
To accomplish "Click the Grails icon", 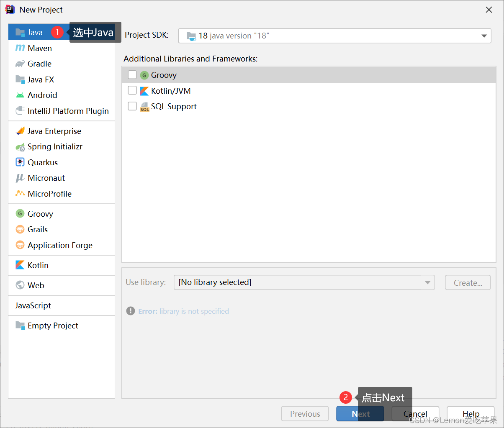I will [20, 229].
